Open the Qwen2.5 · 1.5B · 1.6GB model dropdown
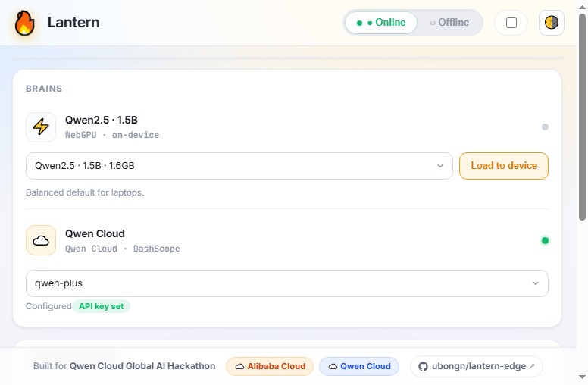The height and width of the screenshot is (385, 588). [239, 166]
